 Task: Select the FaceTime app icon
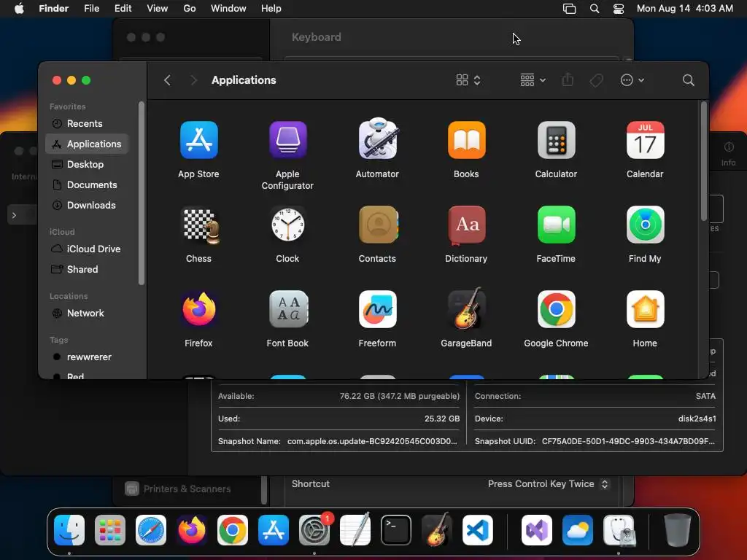tap(556, 225)
